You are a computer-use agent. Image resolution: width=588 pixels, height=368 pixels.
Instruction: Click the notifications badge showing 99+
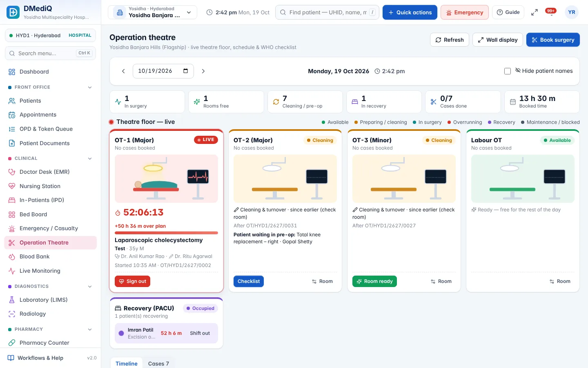pyautogui.click(x=551, y=11)
